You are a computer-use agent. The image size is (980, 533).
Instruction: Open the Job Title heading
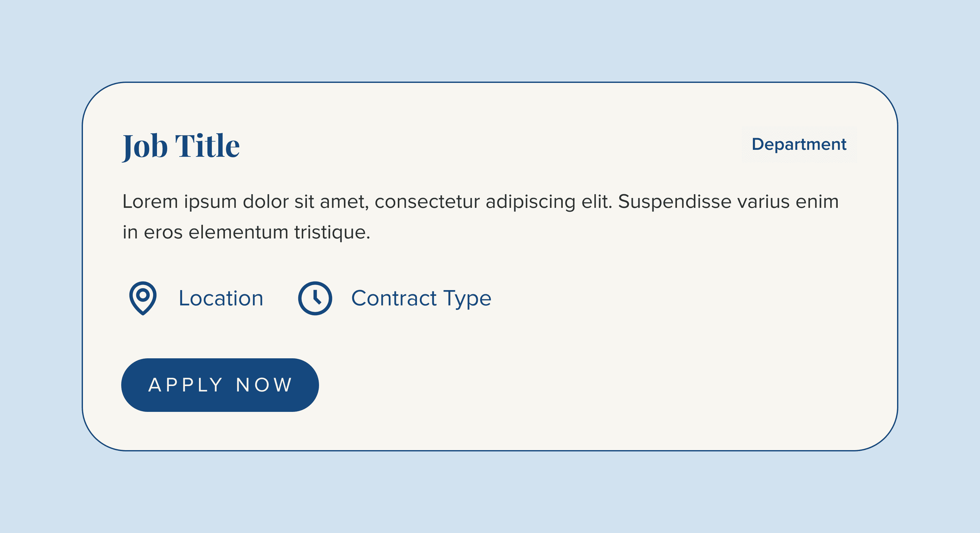point(181,146)
